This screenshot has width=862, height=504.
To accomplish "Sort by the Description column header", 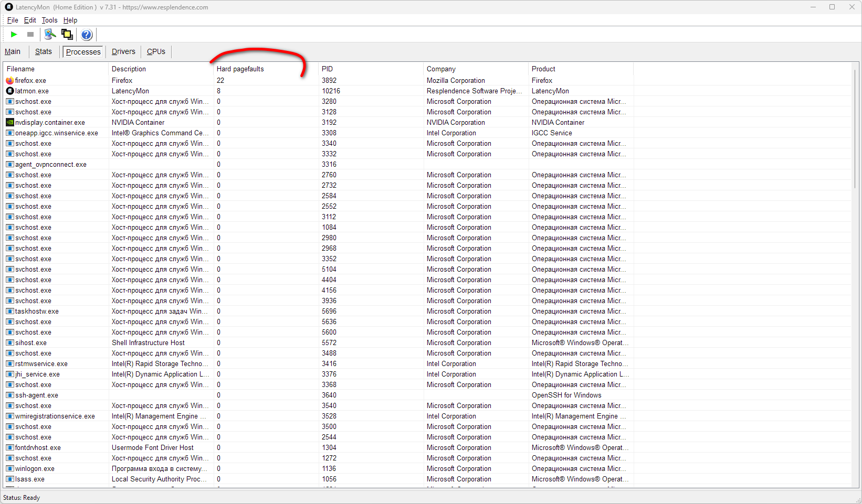I will 161,69.
